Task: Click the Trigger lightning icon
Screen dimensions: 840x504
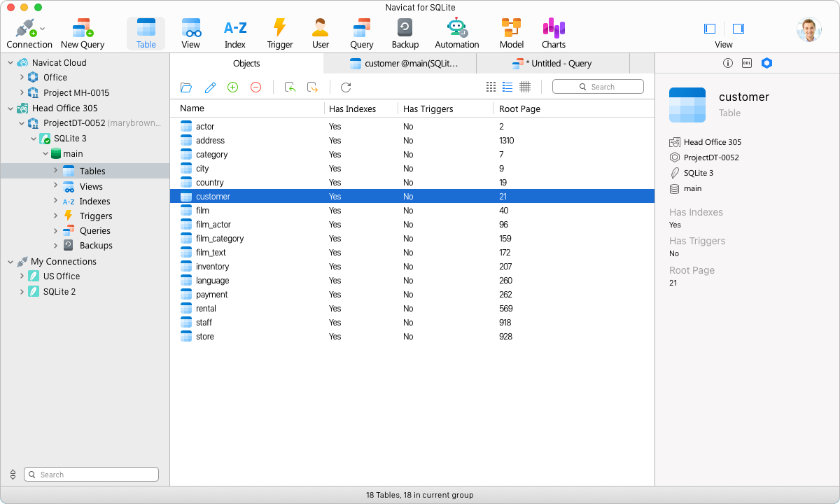Action: coord(279,28)
